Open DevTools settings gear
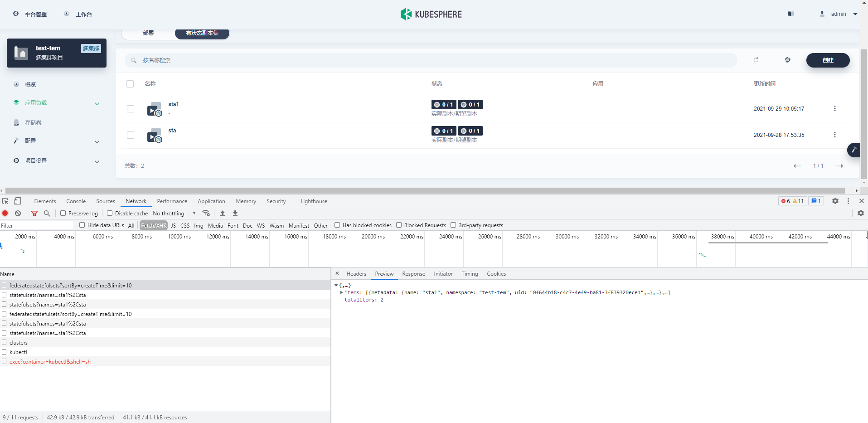Viewport: 868px width, 423px height. click(835, 201)
